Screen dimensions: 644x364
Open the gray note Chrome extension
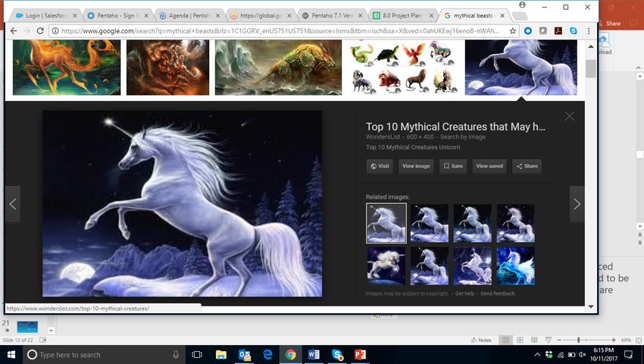[x=543, y=31]
